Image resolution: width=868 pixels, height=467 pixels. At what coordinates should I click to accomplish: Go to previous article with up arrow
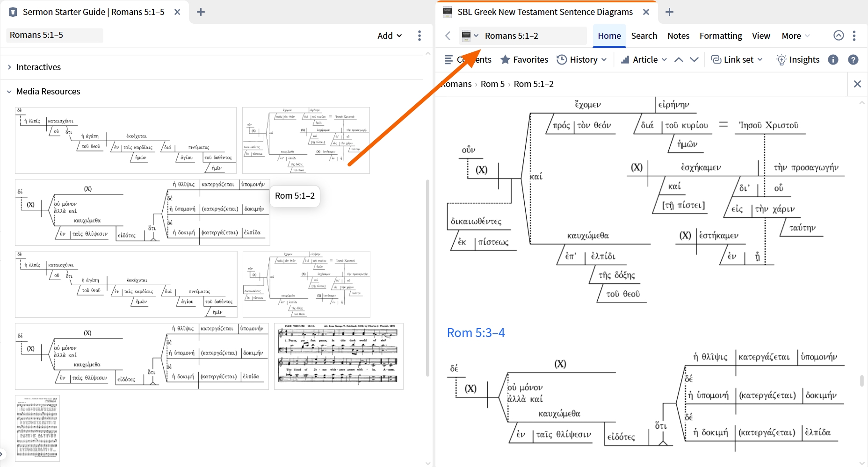[x=679, y=59]
